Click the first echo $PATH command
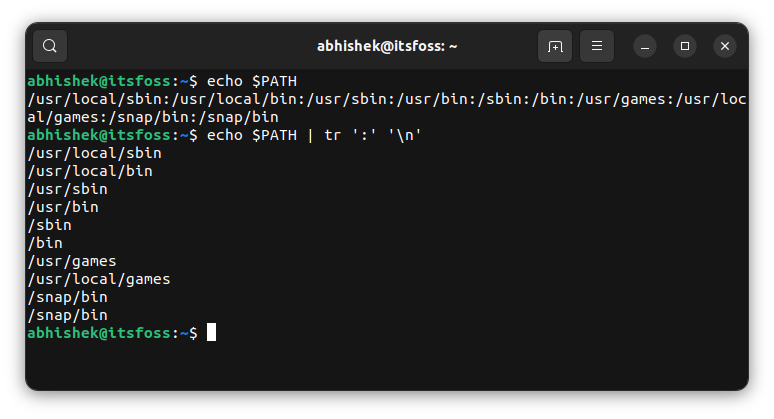Image resolution: width=774 pixels, height=419 pixels. (252, 81)
